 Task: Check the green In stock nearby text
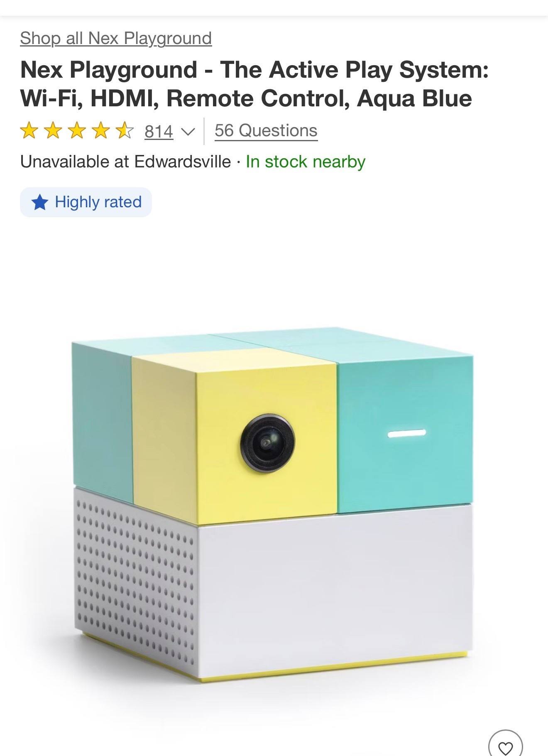pyautogui.click(x=306, y=162)
